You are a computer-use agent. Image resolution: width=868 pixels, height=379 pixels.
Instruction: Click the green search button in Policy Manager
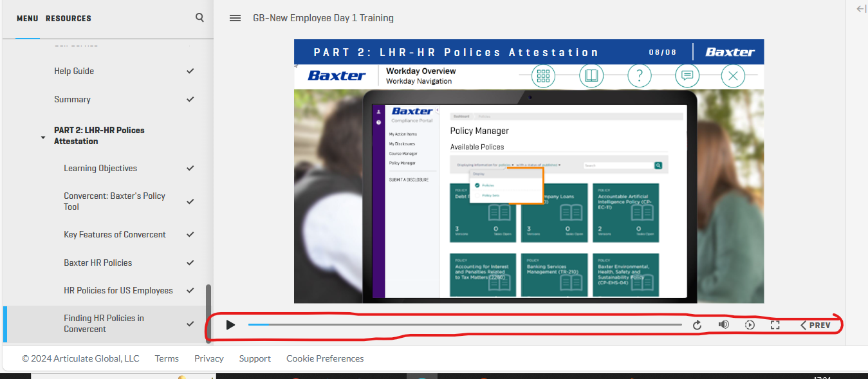[658, 165]
